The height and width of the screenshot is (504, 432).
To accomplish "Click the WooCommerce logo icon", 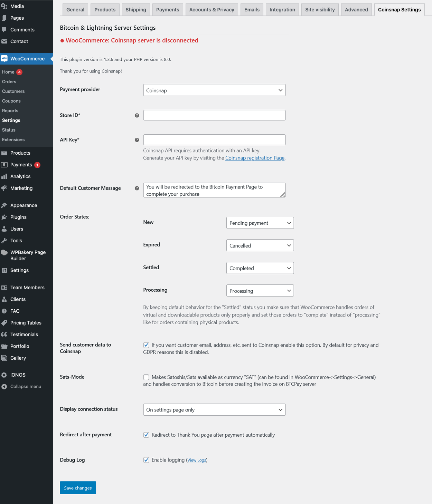I will tap(4, 59).
